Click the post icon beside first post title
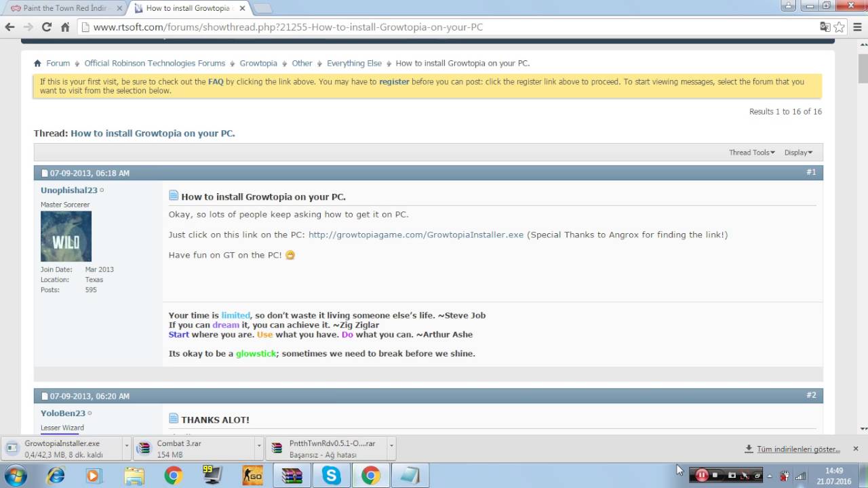 tap(174, 196)
